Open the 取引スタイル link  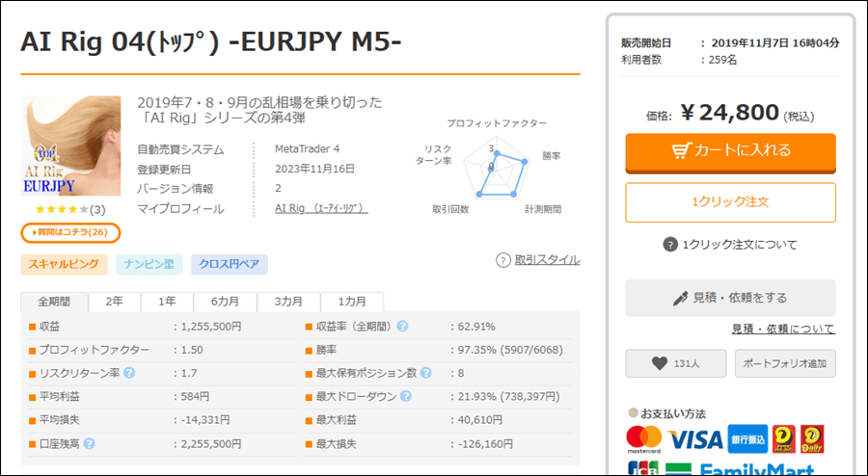(547, 260)
